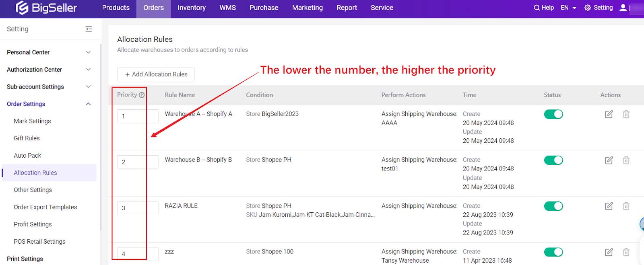Viewport: 644px width, 265px height.
Task: Turn off the zzz rule status switch
Action: coord(553,252)
